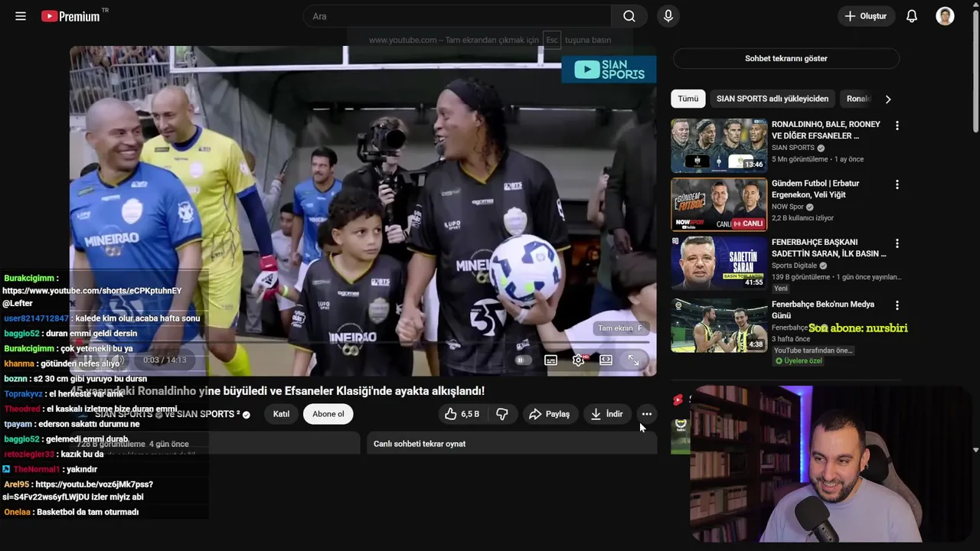This screenshot has height=551, width=980.
Task: Click chat username retozleigler33
Action: [29, 455]
